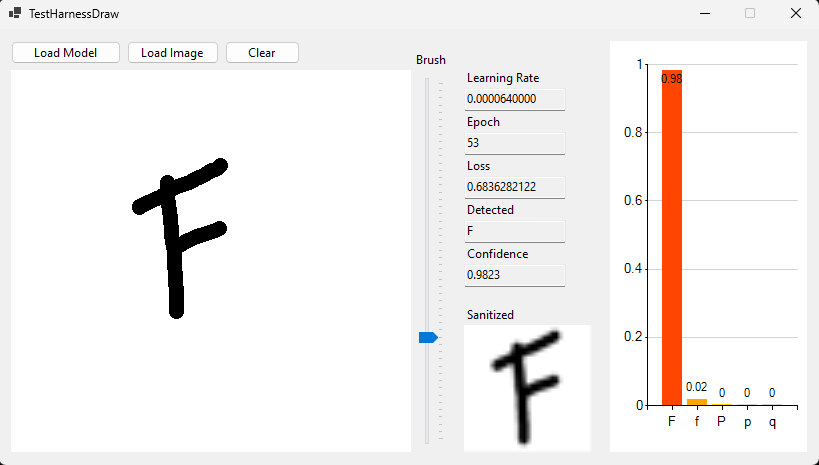819x465 pixels.
Task: Click the lowercase 'f' axis label
Action: pyautogui.click(x=696, y=421)
